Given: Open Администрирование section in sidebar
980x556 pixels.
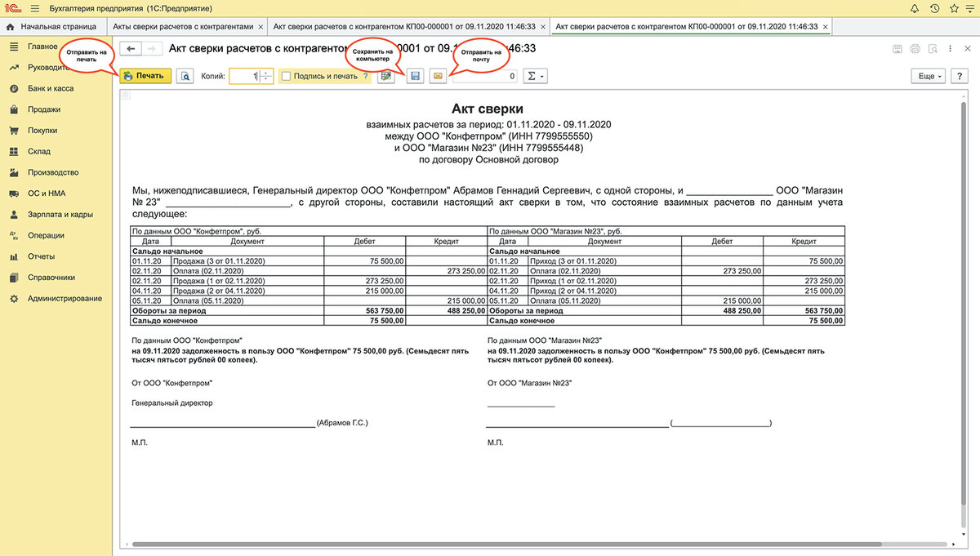Looking at the screenshot, I should pyautogui.click(x=65, y=299).
